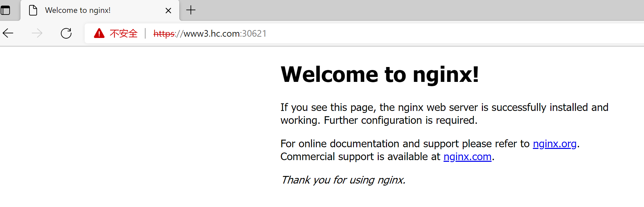Focus the www3.hc.com address text
This screenshot has height=207, width=644.
pos(212,34)
